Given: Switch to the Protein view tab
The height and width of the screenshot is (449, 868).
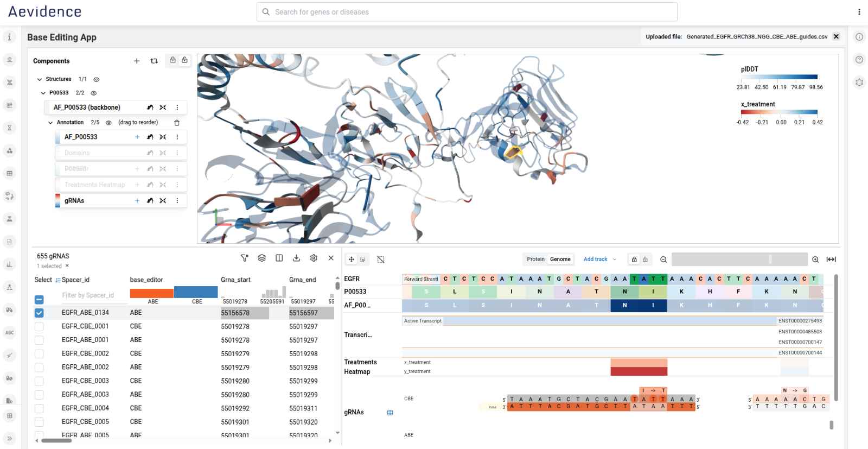Looking at the screenshot, I should tap(535, 260).
